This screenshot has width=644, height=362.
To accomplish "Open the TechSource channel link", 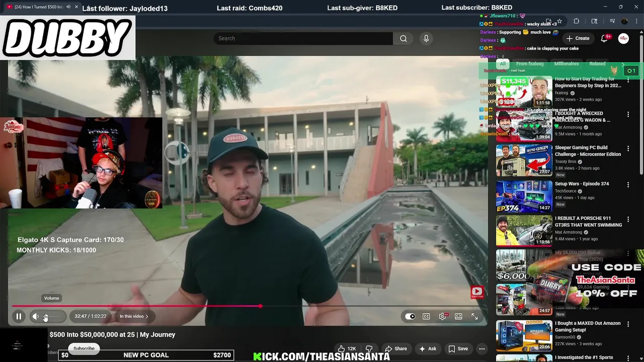I will (567, 192).
